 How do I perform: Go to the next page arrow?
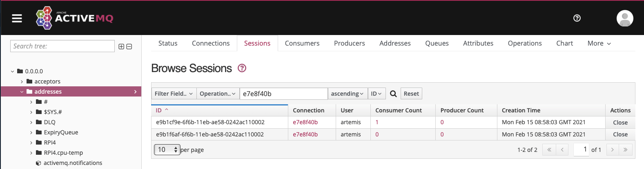click(612, 150)
